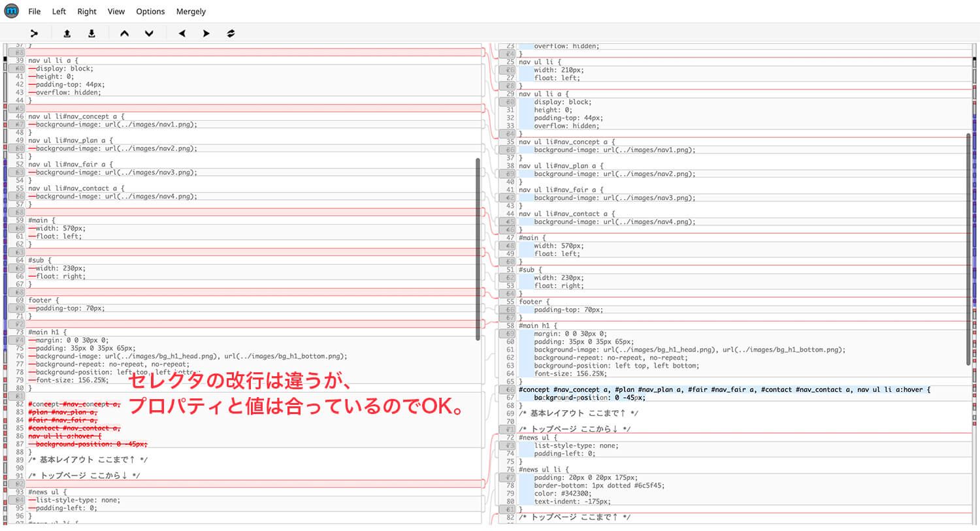Screen dimensions: 980x531
Task: Open the Mergely menu
Action: pos(191,12)
